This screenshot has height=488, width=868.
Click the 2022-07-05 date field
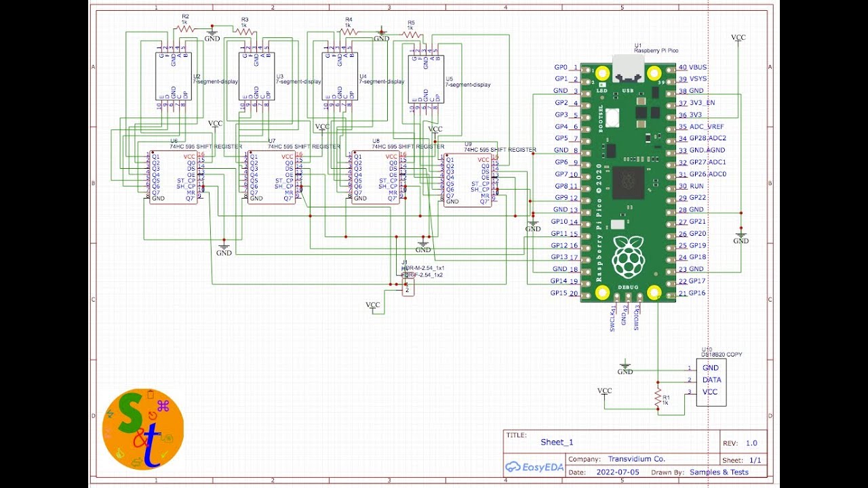[617, 472]
